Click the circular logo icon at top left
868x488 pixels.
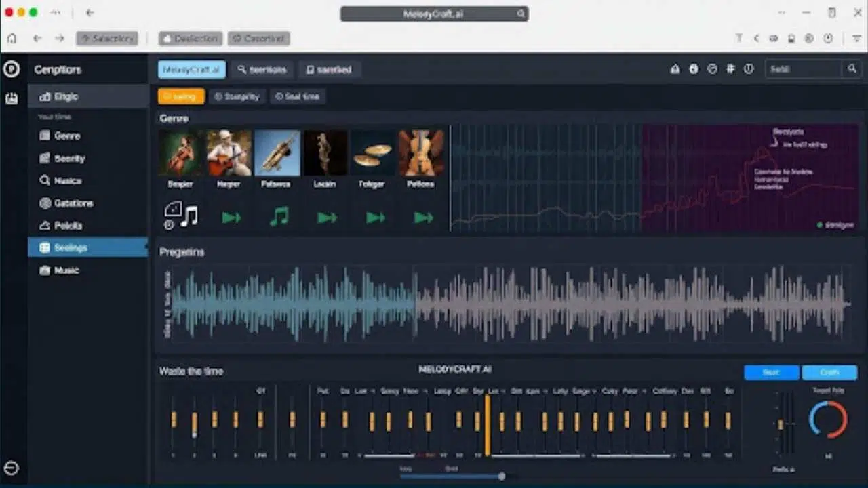coord(12,69)
